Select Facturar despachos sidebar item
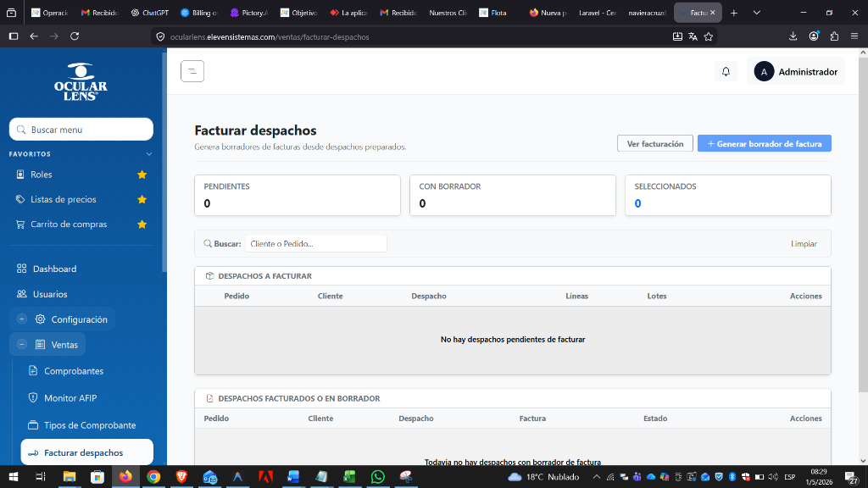The image size is (868, 488). pyautogui.click(x=87, y=452)
